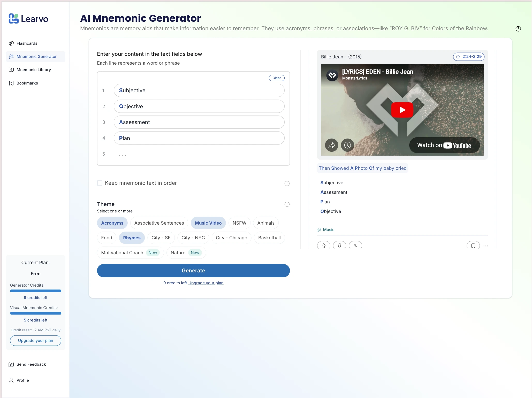Enable the Associative Sentences theme
Viewport: 532px width, 398px height.
(159, 223)
